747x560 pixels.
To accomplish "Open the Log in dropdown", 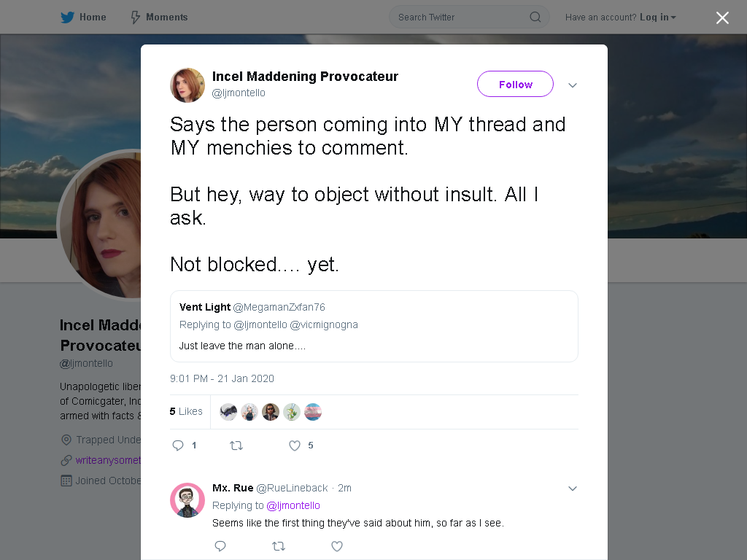I will 658,17.
